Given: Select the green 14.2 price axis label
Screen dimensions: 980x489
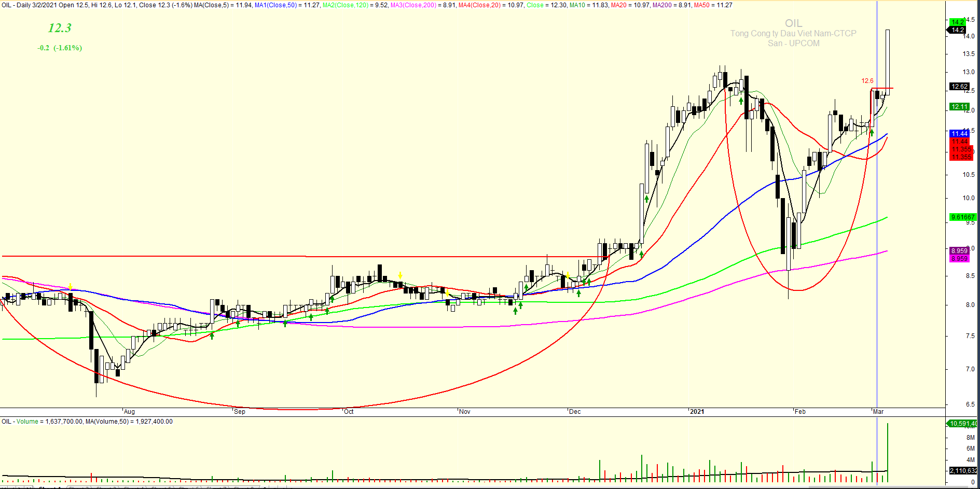Looking at the screenshot, I should (957, 22).
